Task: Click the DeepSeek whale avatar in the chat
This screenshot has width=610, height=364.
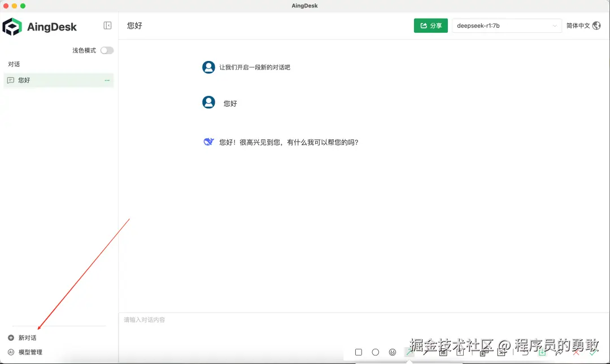Action: point(209,141)
